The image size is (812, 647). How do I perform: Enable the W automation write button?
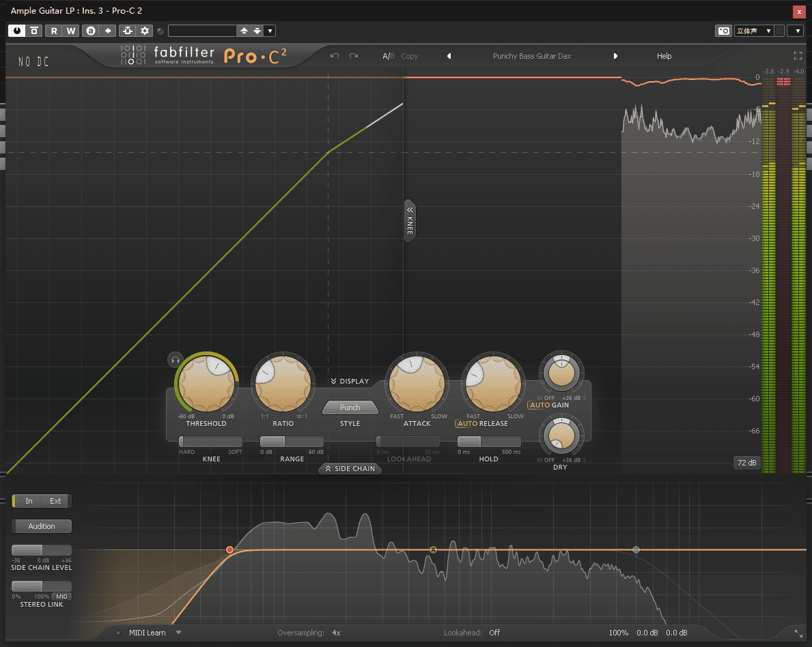[71, 31]
